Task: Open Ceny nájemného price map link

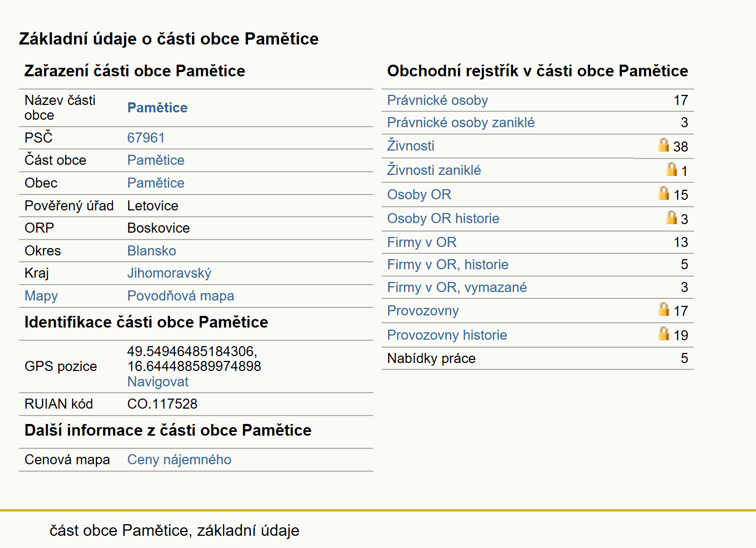Action: pyautogui.click(x=179, y=459)
